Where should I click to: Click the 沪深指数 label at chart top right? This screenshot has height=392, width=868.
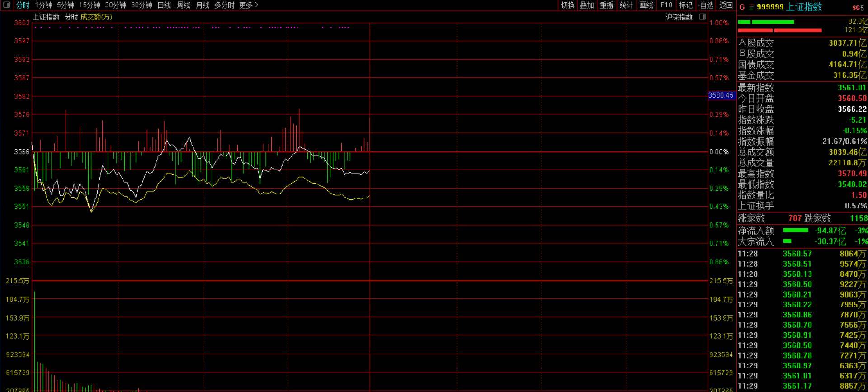679,17
